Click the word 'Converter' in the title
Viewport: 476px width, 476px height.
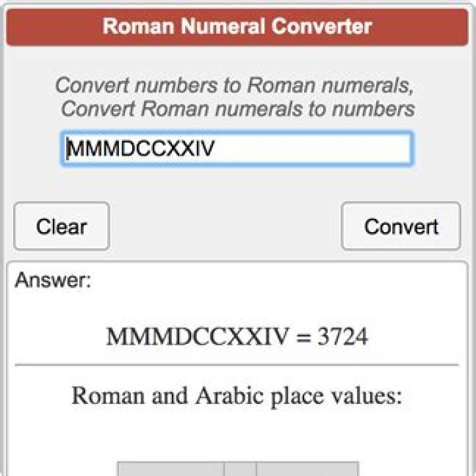pos(321,26)
